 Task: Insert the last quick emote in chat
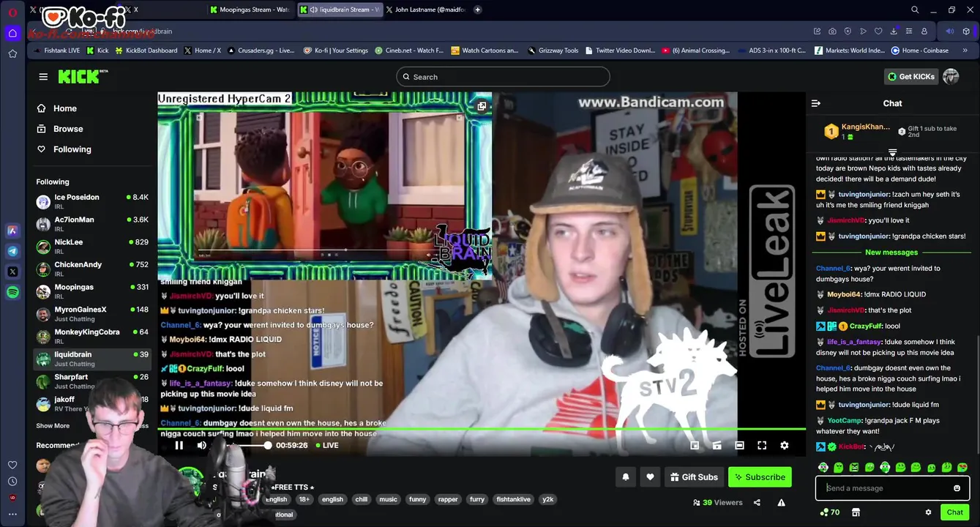[962, 467]
